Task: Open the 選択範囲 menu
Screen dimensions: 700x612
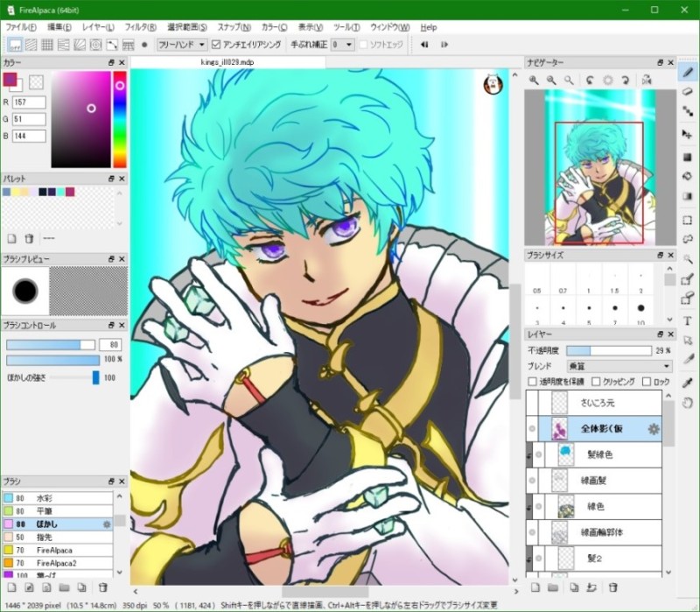Action: pos(187,27)
